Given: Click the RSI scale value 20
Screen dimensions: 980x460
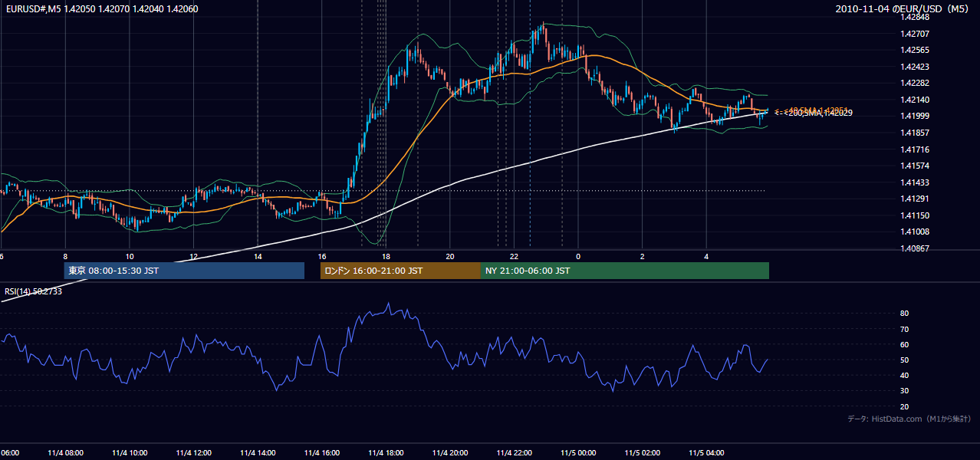Looking at the screenshot, I should coord(905,406).
